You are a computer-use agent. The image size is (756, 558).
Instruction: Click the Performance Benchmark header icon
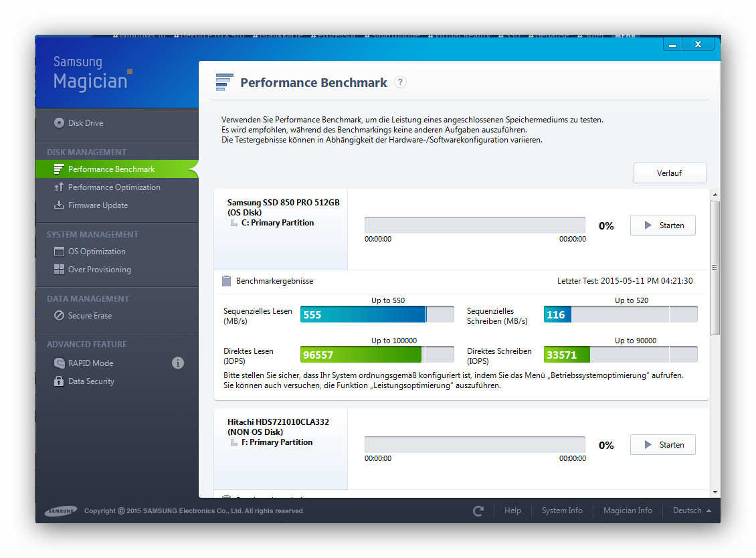[225, 82]
